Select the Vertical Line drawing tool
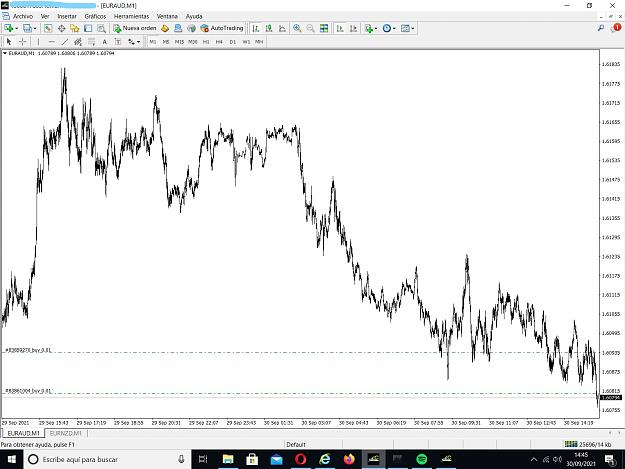Viewport: 625px width, 469px height. click(38, 41)
